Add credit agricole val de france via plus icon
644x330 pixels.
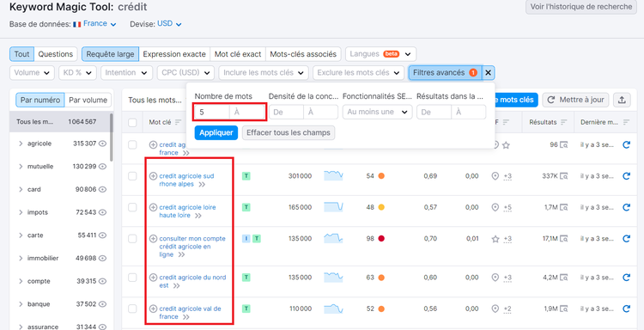click(153, 309)
